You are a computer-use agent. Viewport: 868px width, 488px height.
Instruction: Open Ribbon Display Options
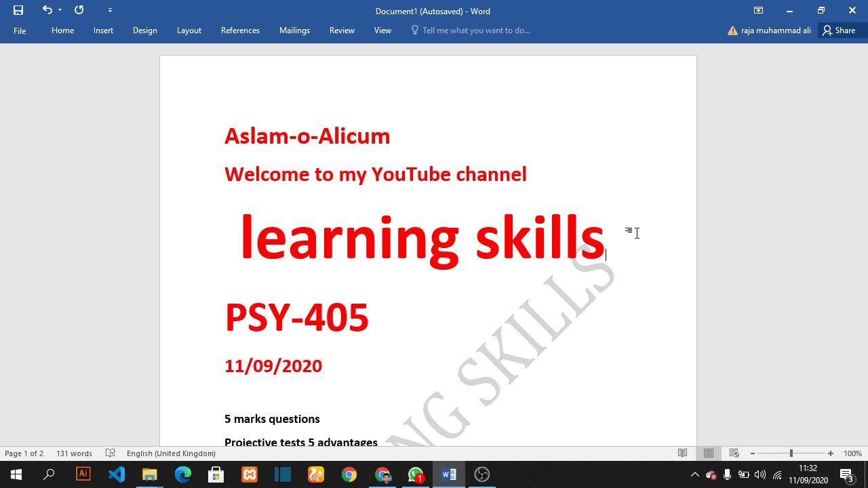point(758,10)
